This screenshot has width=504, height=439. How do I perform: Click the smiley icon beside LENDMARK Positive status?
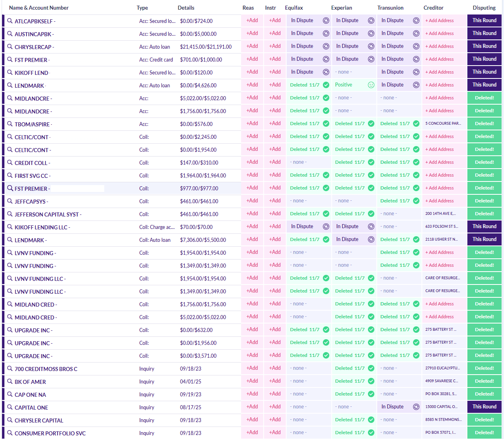click(371, 85)
